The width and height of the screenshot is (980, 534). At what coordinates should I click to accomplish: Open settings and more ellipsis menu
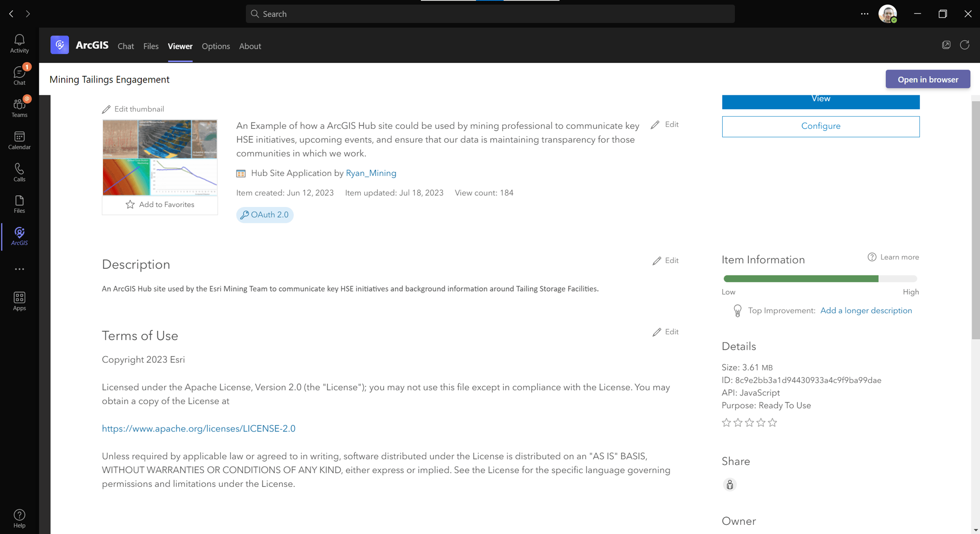click(x=864, y=14)
